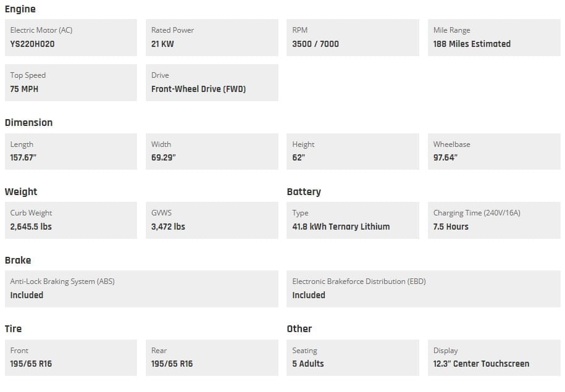Click the battery Type Ternary Lithium card
The width and height of the screenshot is (565, 392).
pos(353,220)
